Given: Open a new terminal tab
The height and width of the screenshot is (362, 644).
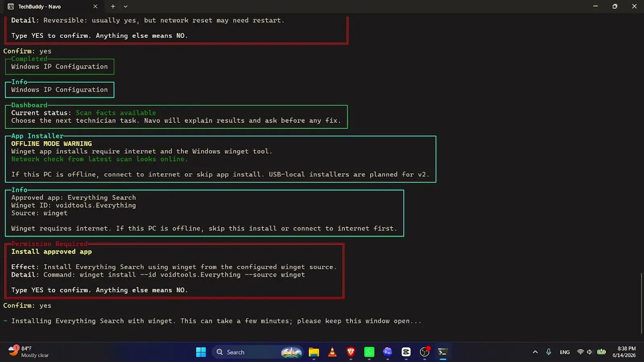Looking at the screenshot, I should tap(113, 6).
